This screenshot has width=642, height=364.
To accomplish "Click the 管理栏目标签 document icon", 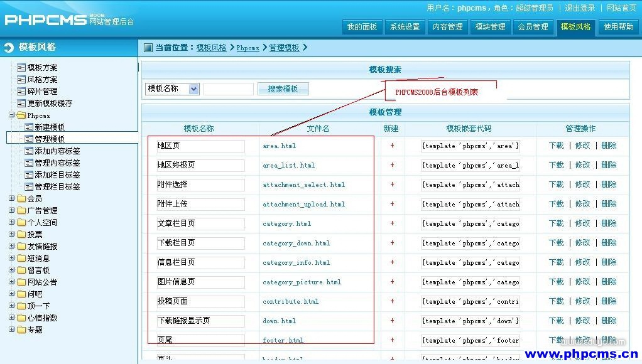I will click(29, 186).
